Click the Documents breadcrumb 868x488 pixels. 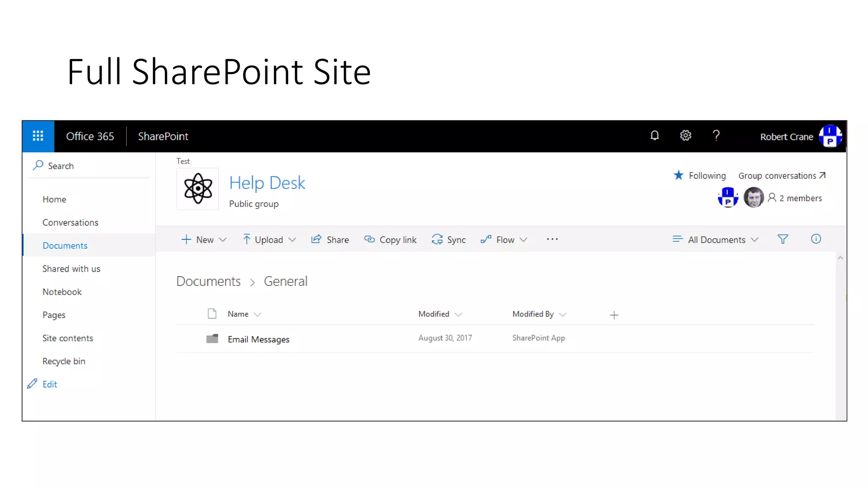[209, 281]
